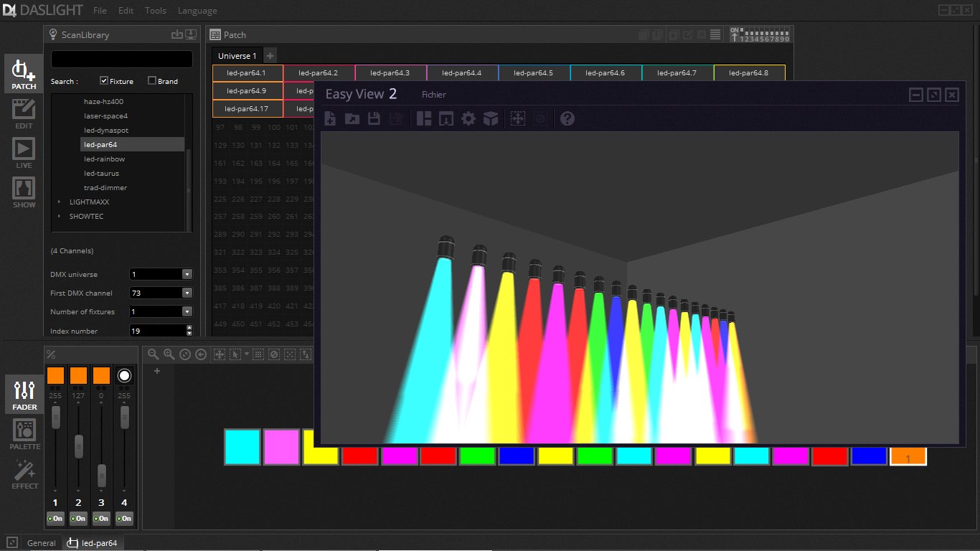This screenshot has height=551, width=980.
Task: Open Easy View help question mark
Action: (567, 118)
